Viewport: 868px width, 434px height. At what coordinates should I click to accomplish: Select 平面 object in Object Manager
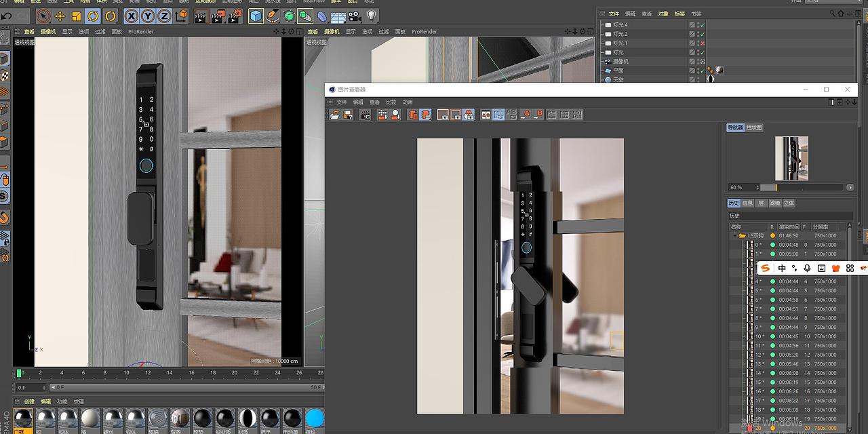point(618,71)
